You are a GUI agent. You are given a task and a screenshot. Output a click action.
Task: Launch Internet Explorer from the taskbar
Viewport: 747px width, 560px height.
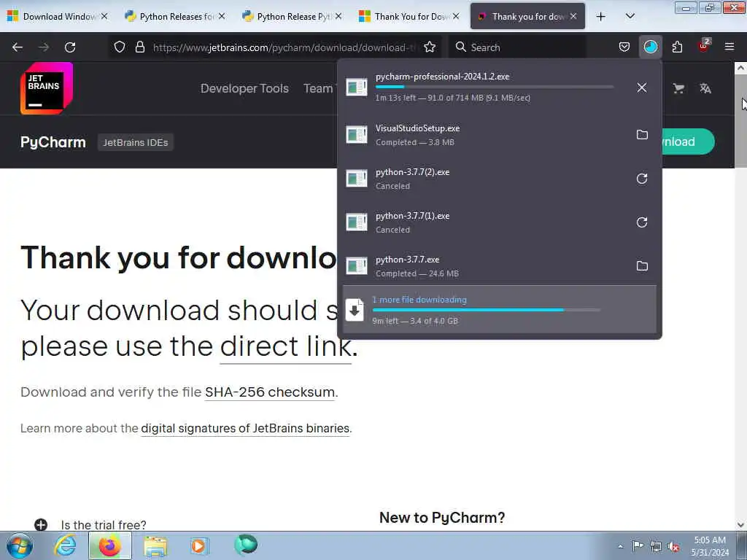(65, 545)
